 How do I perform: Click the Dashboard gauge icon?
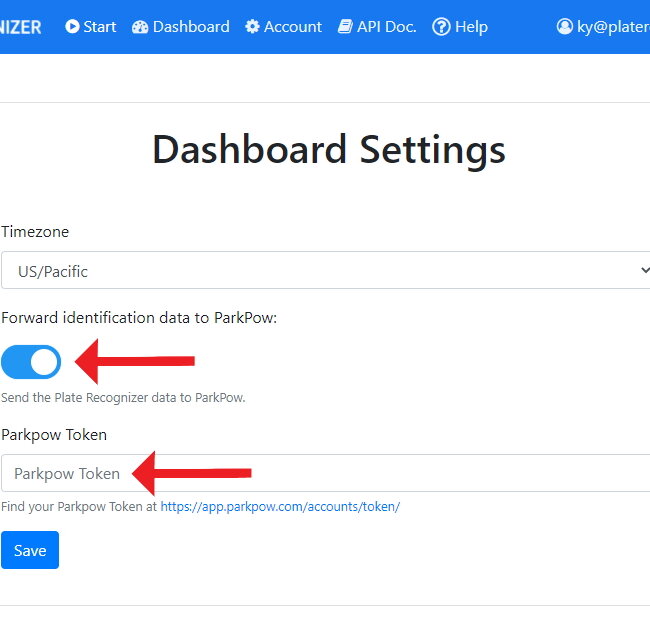140,27
